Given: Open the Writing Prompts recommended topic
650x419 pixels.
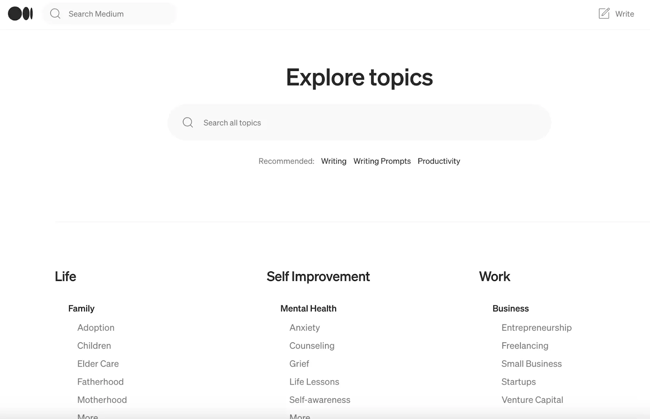Looking at the screenshot, I should tap(382, 161).
